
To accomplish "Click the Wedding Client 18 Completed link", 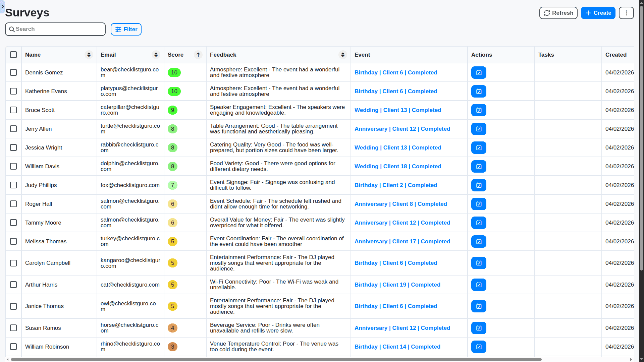I will coord(398,166).
